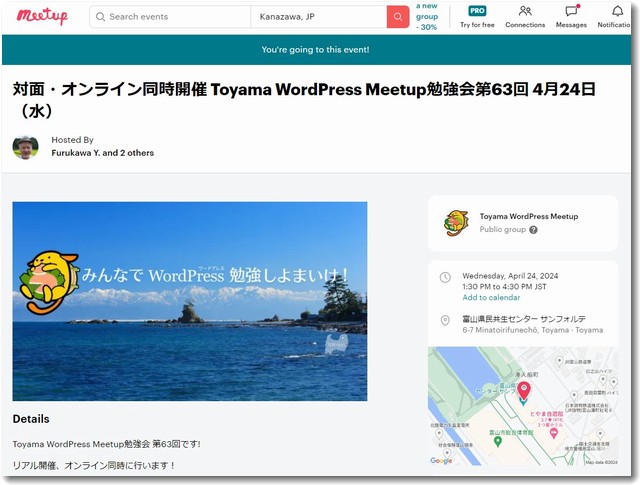
Task: Click the You're going to this event banner
Action: click(315, 49)
